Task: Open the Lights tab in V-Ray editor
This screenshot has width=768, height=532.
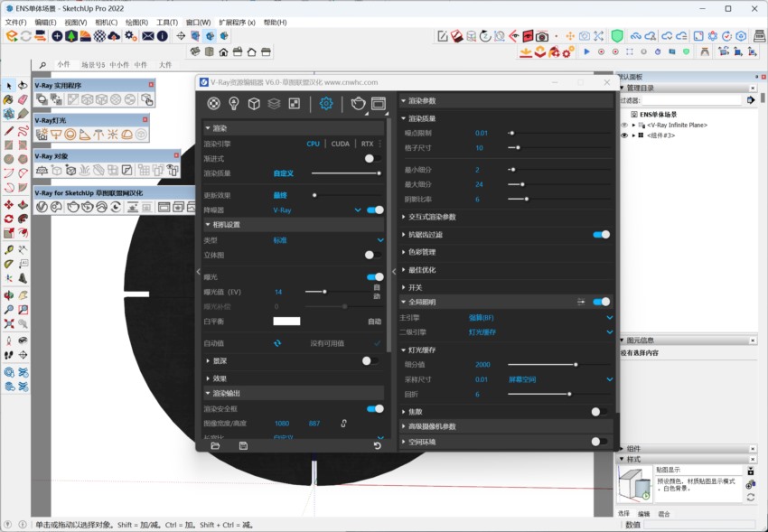Action: (234, 103)
